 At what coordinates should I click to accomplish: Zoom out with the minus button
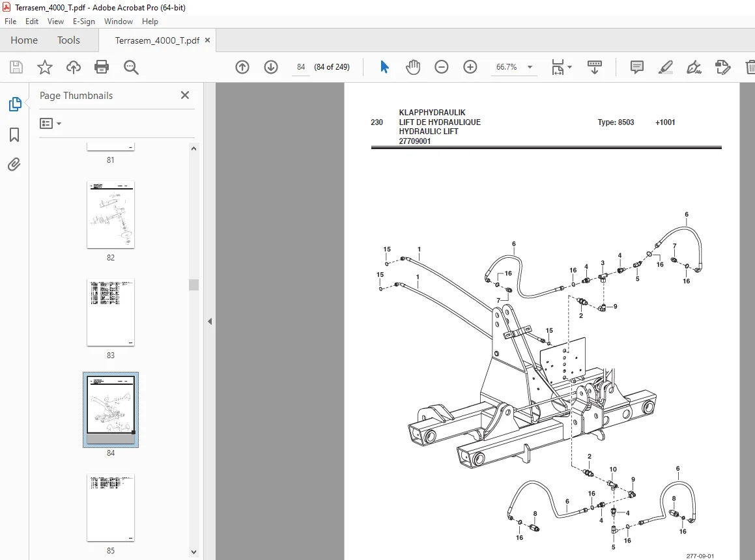442,67
